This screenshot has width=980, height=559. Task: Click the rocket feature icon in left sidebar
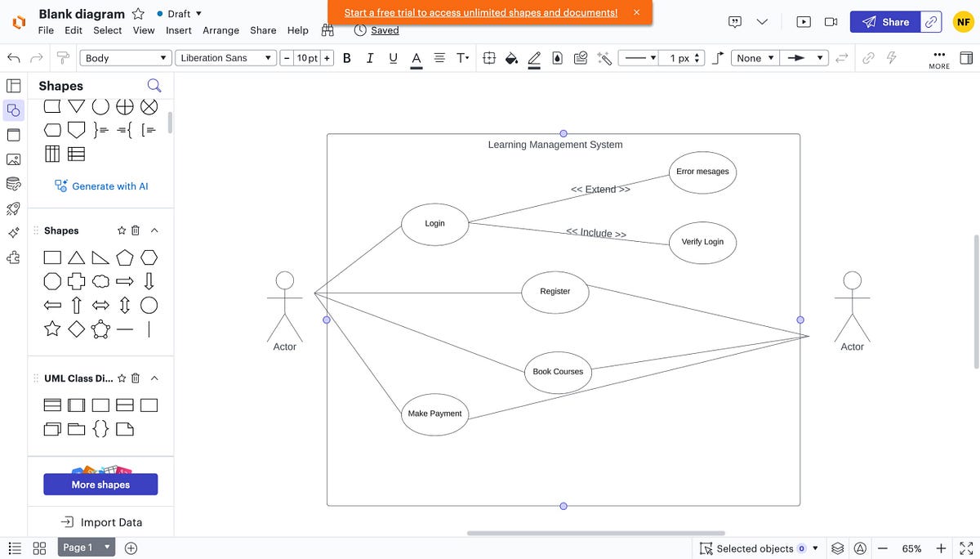tap(13, 208)
